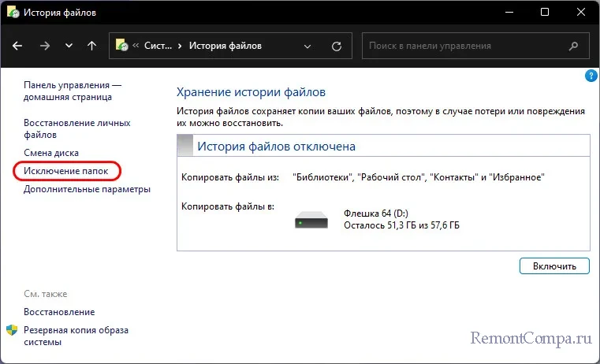
Task: Click the back navigation arrow
Action: click(18, 46)
